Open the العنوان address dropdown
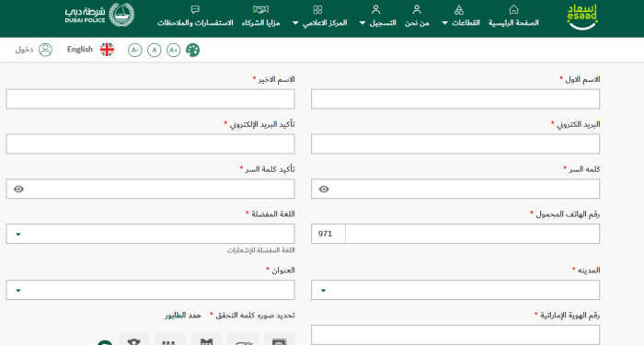The image size is (644, 345). 150,290
